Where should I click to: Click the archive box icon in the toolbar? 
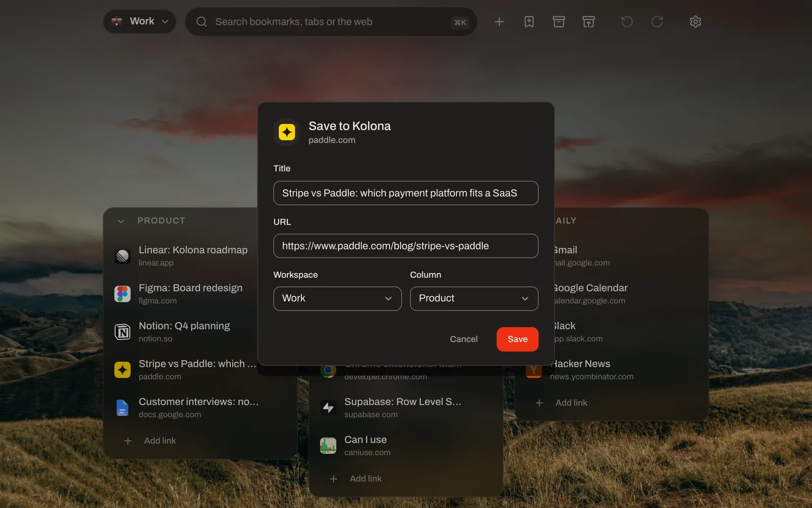point(559,22)
